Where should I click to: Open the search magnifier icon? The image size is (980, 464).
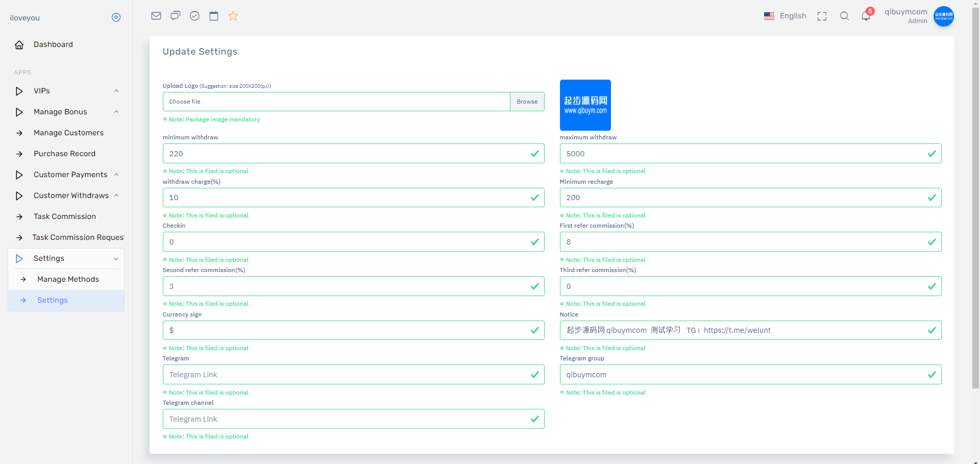(845, 16)
